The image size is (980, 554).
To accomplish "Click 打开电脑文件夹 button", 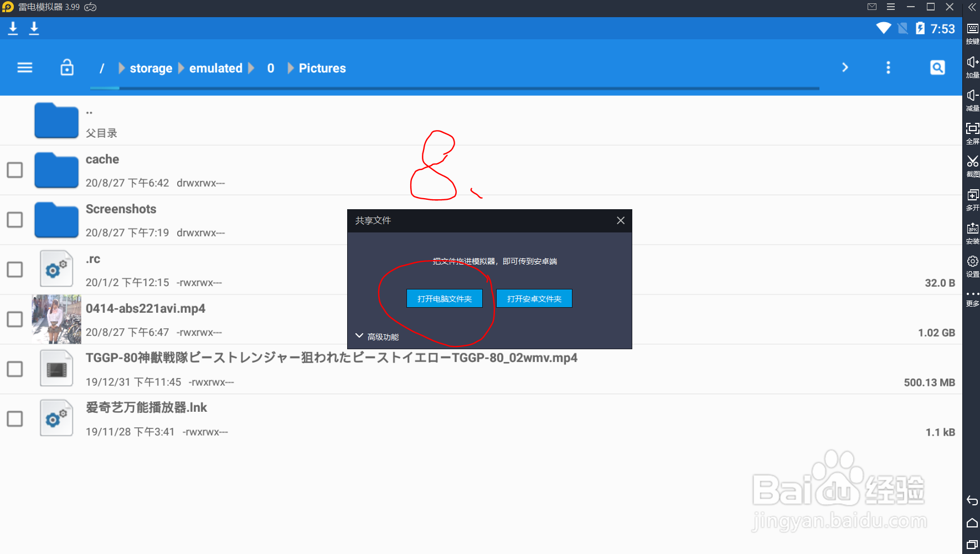I will click(x=445, y=298).
